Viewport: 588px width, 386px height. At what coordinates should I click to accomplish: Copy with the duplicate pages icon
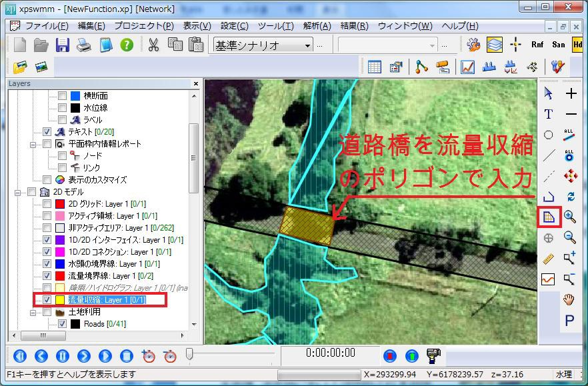coord(175,45)
